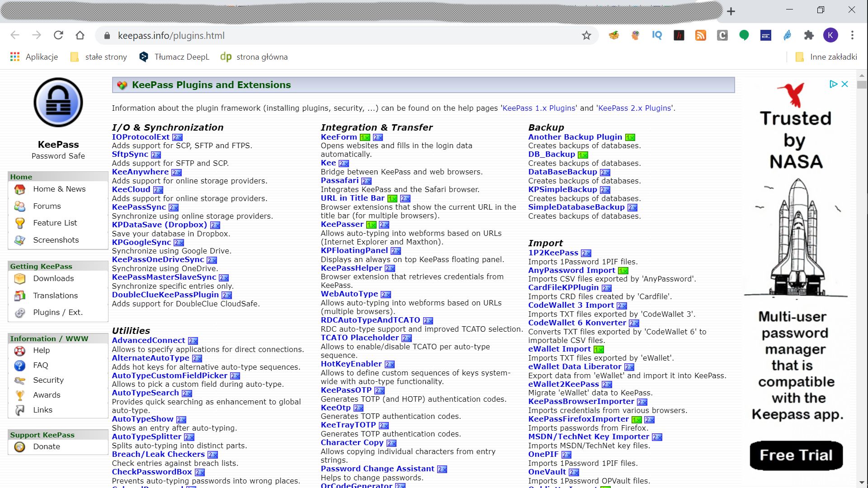This screenshot has width=868, height=488.
Task: Go to browser home page icon
Action: 80,35
